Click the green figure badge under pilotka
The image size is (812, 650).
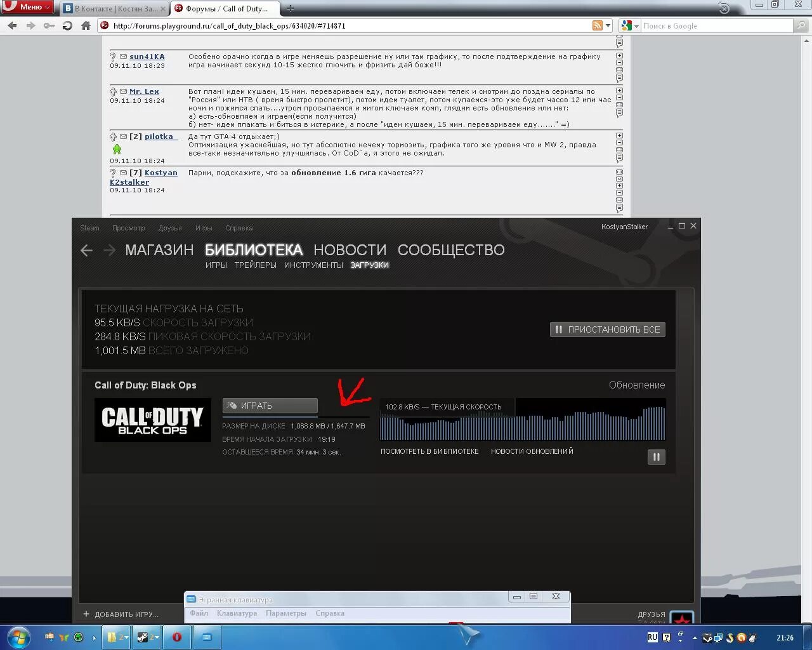click(117, 149)
